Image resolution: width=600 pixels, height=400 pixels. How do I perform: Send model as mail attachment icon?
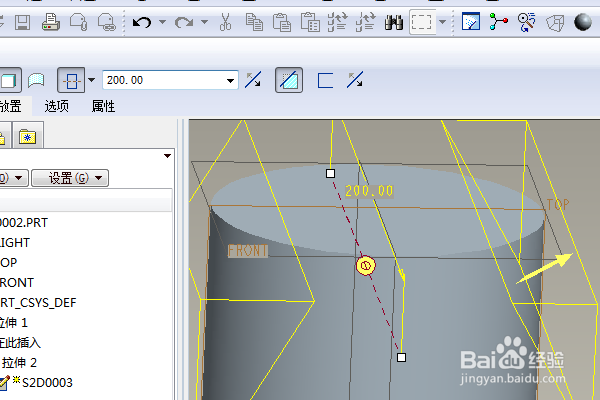[78, 22]
